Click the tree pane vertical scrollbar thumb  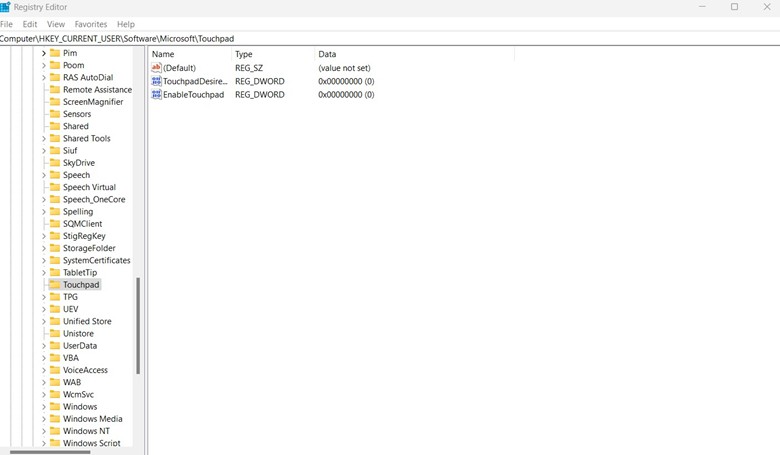138,326
